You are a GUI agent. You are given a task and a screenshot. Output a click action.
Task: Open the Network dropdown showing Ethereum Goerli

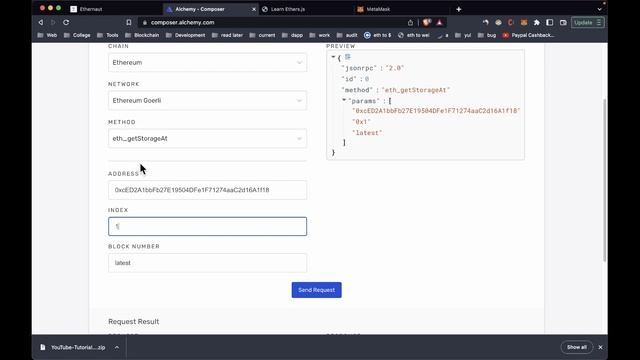(x=207, y=100)
